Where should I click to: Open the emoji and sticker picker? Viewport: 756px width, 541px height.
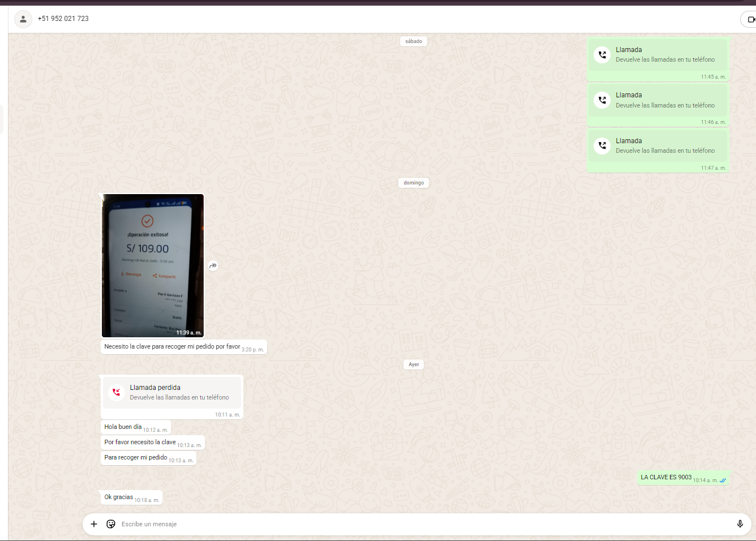(111, 524)
